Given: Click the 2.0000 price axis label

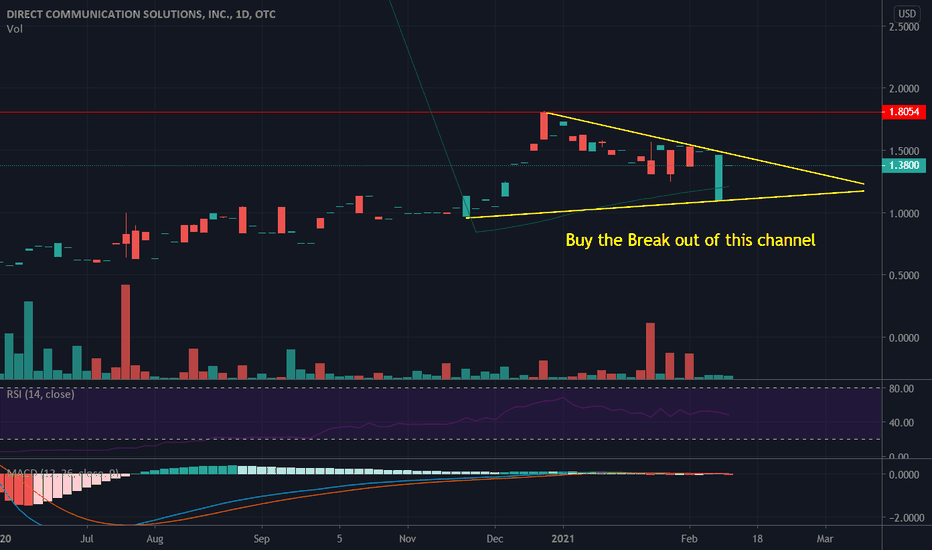Looking at the screenshot, I should tap(904, 89).
